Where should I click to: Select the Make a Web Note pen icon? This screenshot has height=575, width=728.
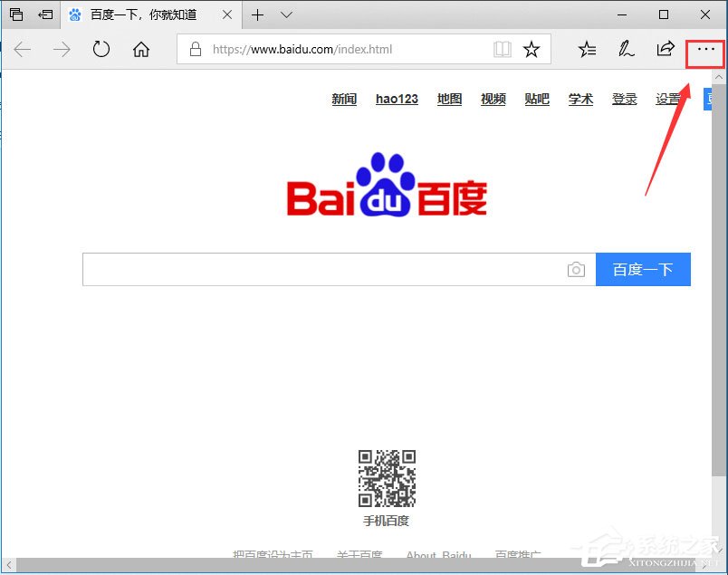626,51
